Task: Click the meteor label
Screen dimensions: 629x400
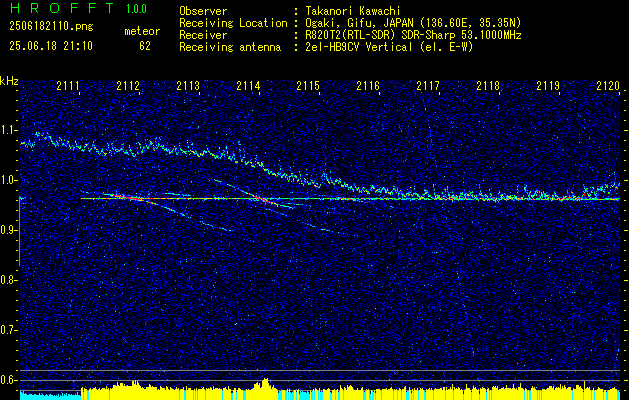Action: point(142,31)
